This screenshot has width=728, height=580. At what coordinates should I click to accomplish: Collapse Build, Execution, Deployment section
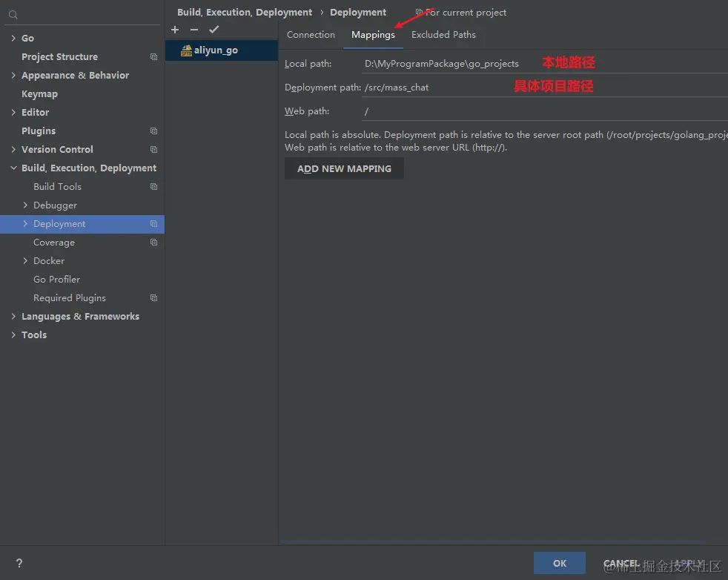13,168
